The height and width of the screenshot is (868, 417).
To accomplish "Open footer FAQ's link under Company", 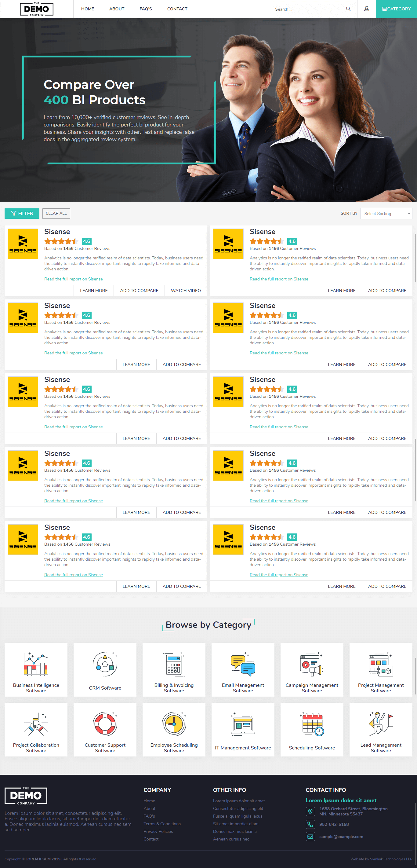I will point(149,816).
